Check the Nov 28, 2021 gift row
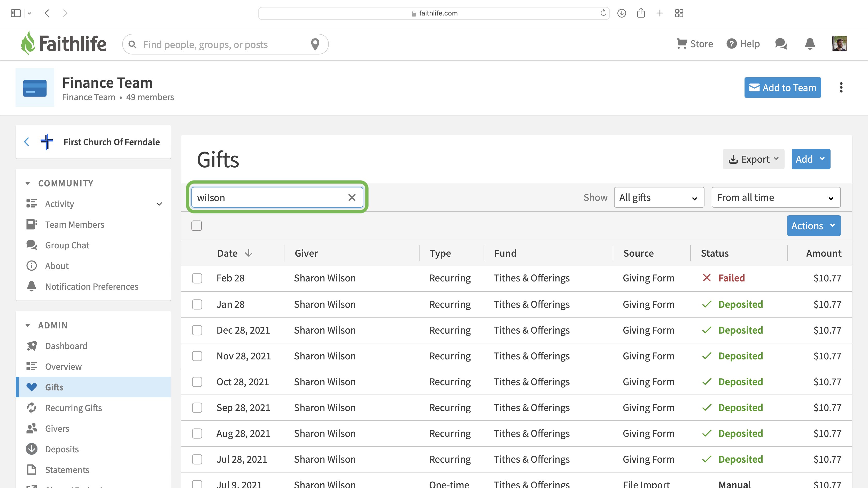The image size is (868, 488). (x=197, y=356)
